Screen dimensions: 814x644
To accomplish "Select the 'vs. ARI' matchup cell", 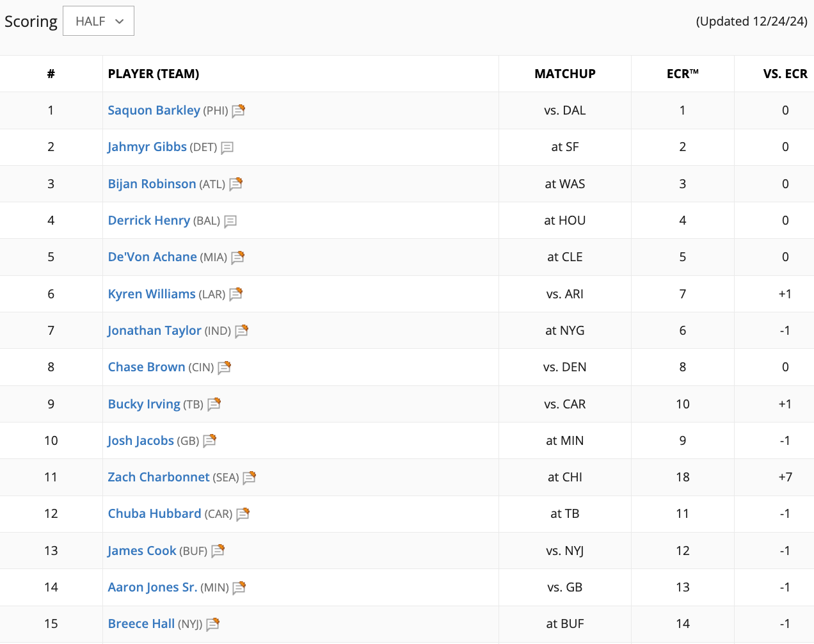I will [565, 294].
